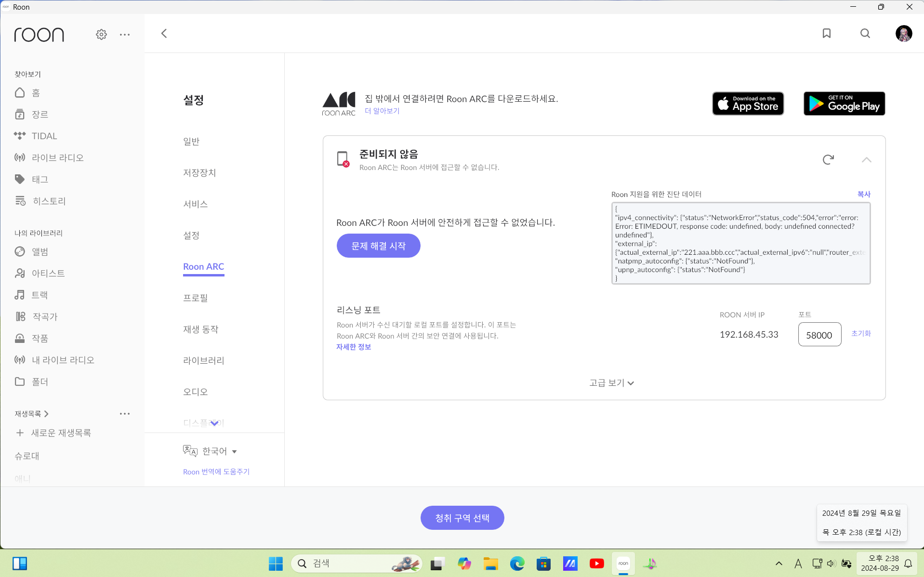The image size is (924, 577).
Task: Show hidden system tray icons
Action: pyautogui.click(x=779, y=564)
